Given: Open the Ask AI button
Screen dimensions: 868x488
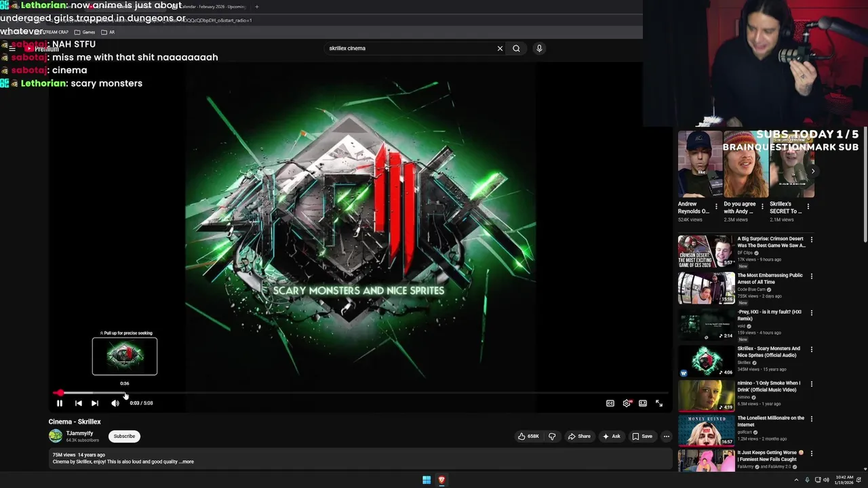Looking at the screenshot, I should click(611, 436).
